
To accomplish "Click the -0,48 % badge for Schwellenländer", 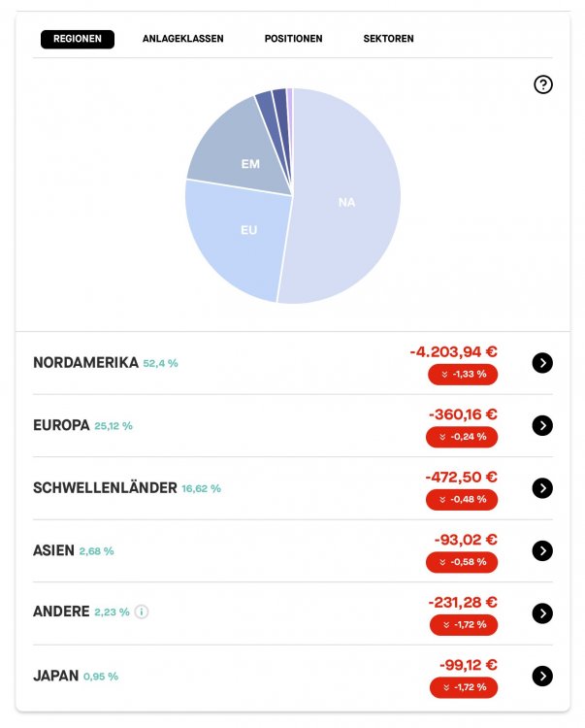I will pos(462,499).
